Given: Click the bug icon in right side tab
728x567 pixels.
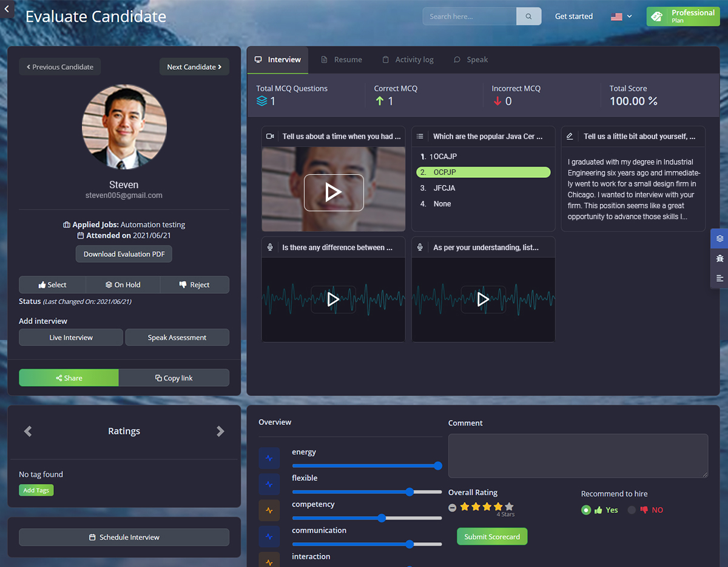Looking at the screenshot, I should [x=720, y=258].
